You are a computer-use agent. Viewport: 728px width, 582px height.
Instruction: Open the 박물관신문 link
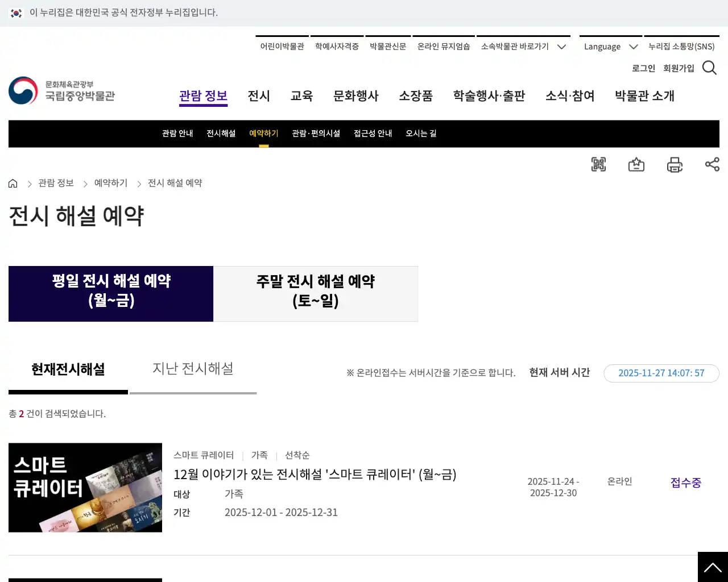pyautogui.click(x=388, y=47)
